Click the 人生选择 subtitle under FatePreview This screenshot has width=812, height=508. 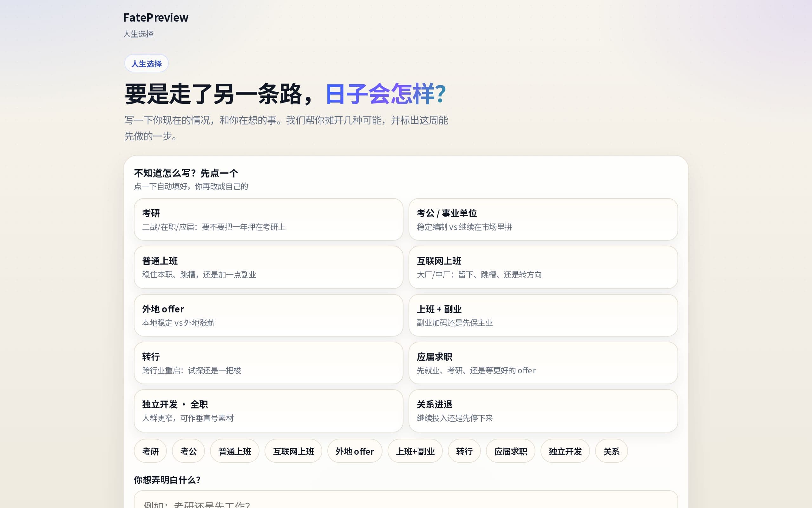pos(138,34)
